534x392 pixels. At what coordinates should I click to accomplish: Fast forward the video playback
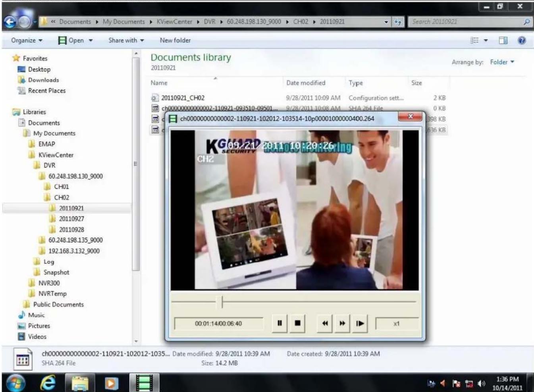coord(342,323)
